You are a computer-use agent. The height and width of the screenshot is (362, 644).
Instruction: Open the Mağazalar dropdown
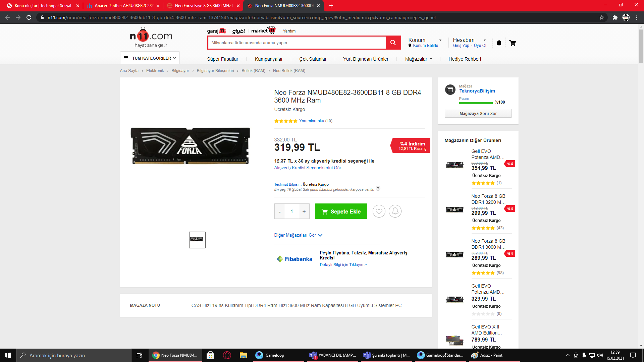coord(418,59)
